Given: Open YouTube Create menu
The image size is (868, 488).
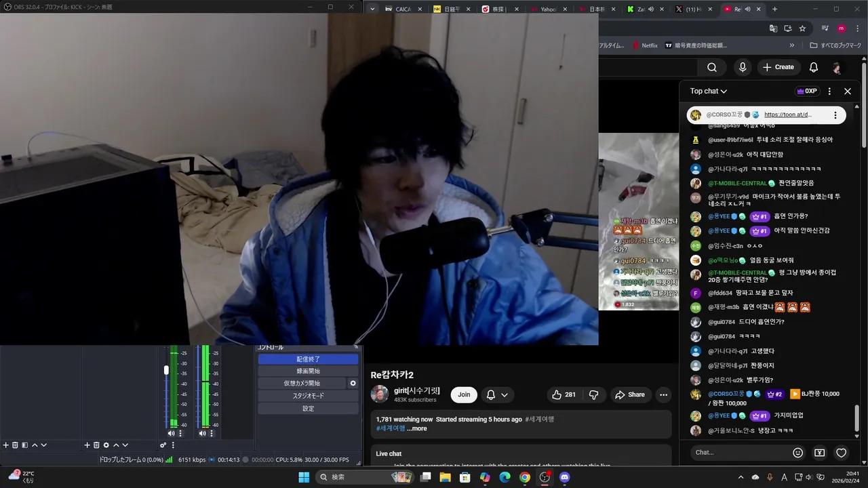Looking at the screenshot, I should pyautogui.click(x=778, y=67).
